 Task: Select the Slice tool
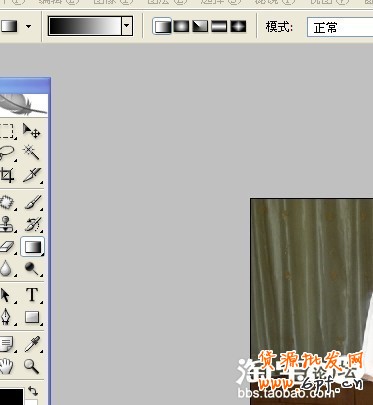coord(32,174)
